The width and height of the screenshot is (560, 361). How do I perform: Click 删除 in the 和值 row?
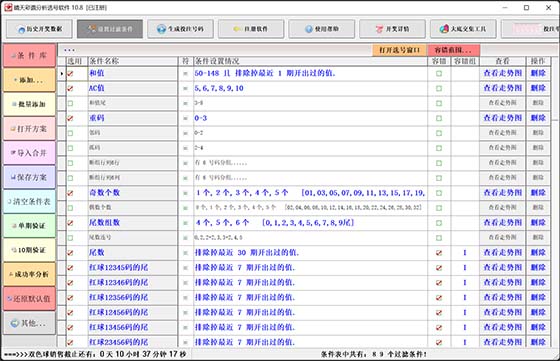coord(538,73)
